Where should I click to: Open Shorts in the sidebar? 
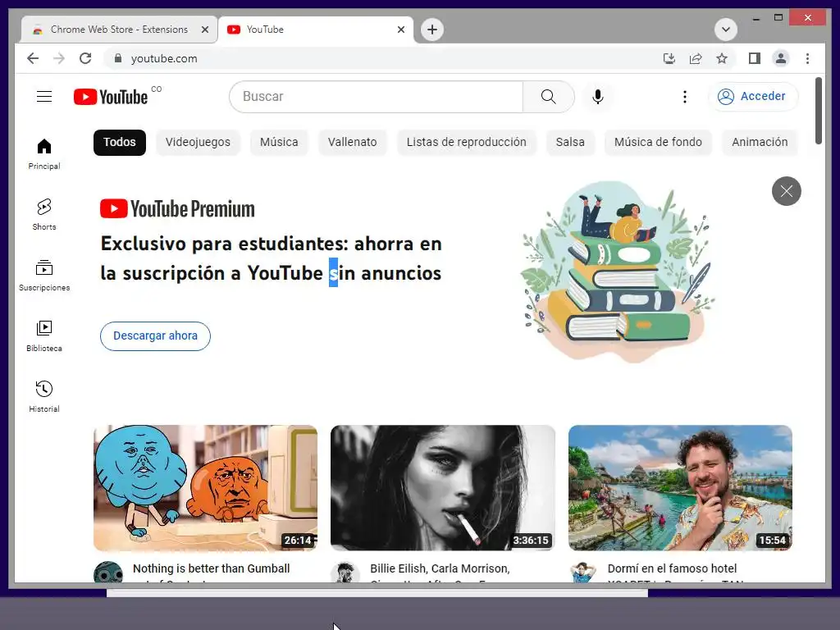click(44, 216)
